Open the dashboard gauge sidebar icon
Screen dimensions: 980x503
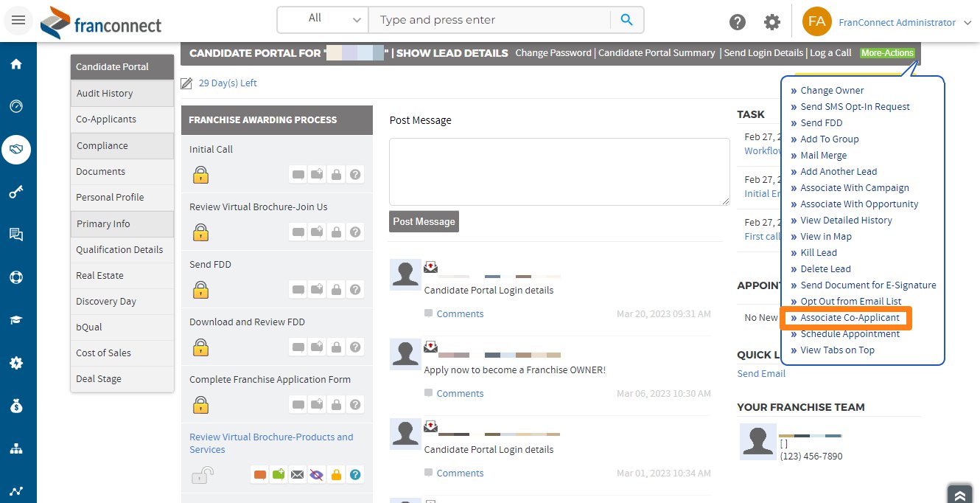[16, 106]
